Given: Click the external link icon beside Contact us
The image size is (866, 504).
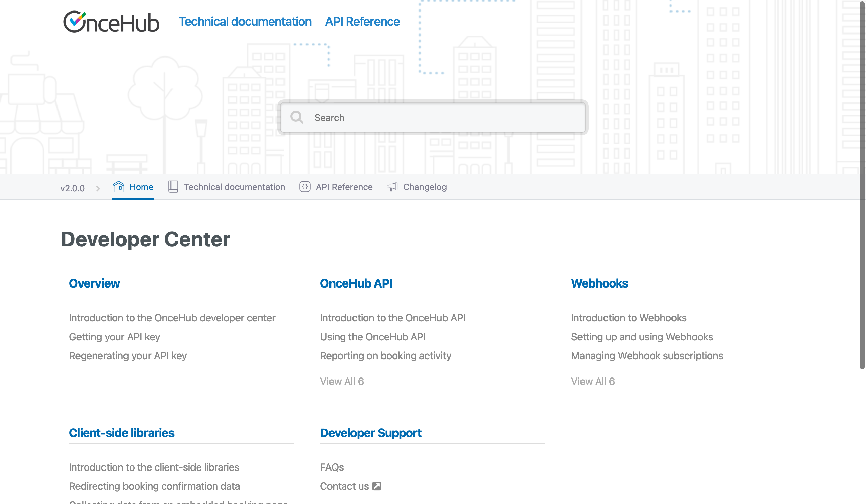Looking at the screenshot, I should 377,486.
